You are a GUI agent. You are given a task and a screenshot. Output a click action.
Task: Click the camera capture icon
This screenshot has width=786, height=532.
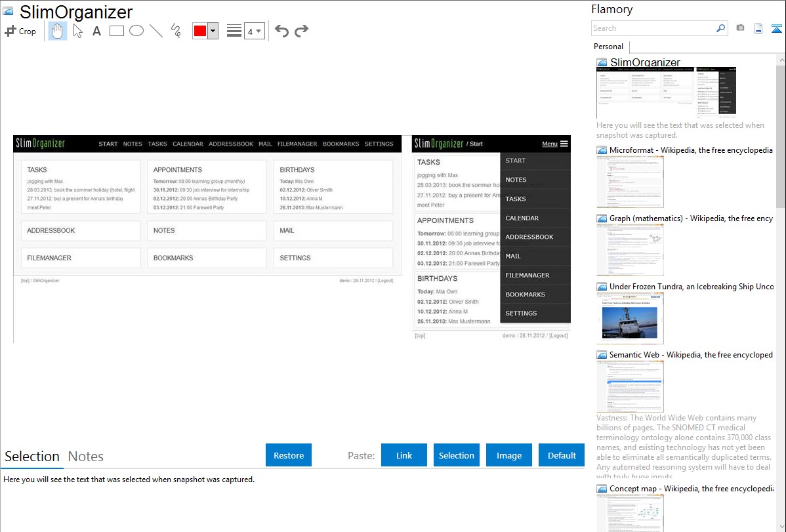point(740,28)
